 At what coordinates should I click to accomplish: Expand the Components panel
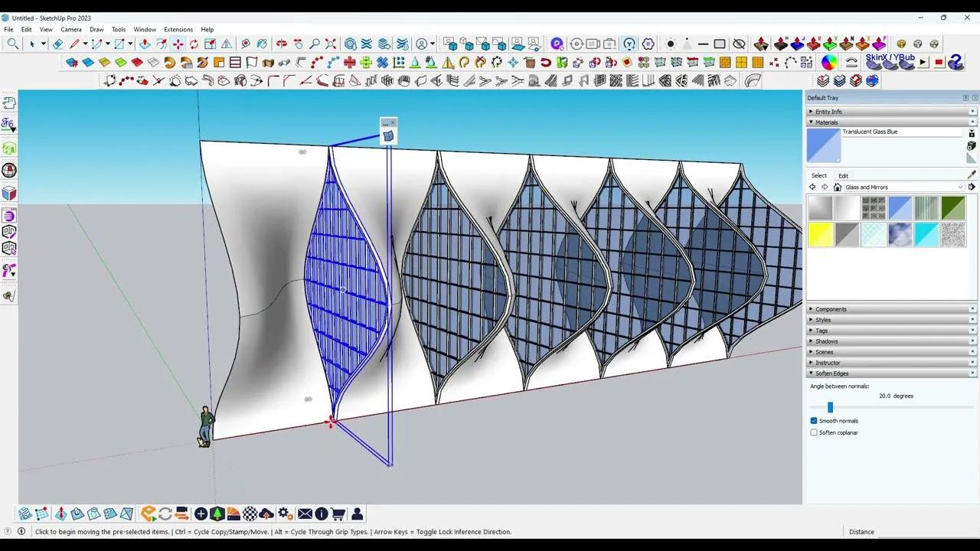(831, 309)
